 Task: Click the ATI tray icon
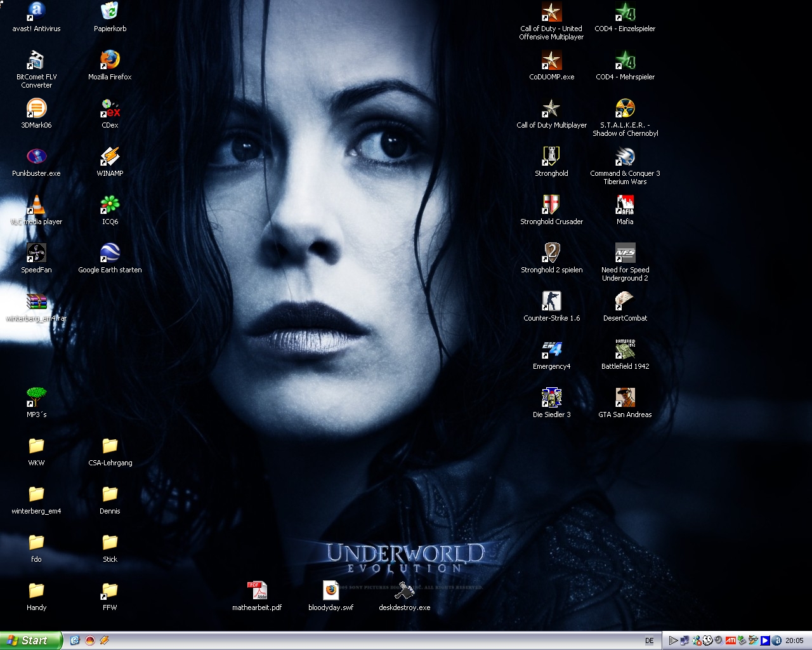[x=730, y=640]
